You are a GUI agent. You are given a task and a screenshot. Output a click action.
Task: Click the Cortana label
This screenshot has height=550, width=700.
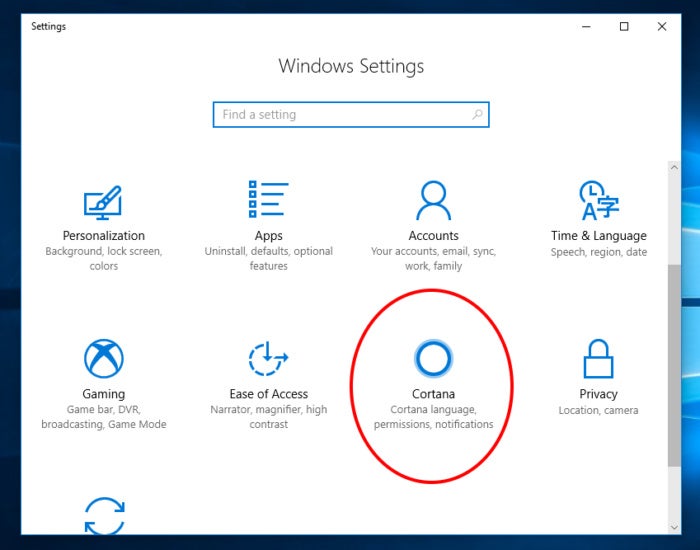(x=433, y=394)
